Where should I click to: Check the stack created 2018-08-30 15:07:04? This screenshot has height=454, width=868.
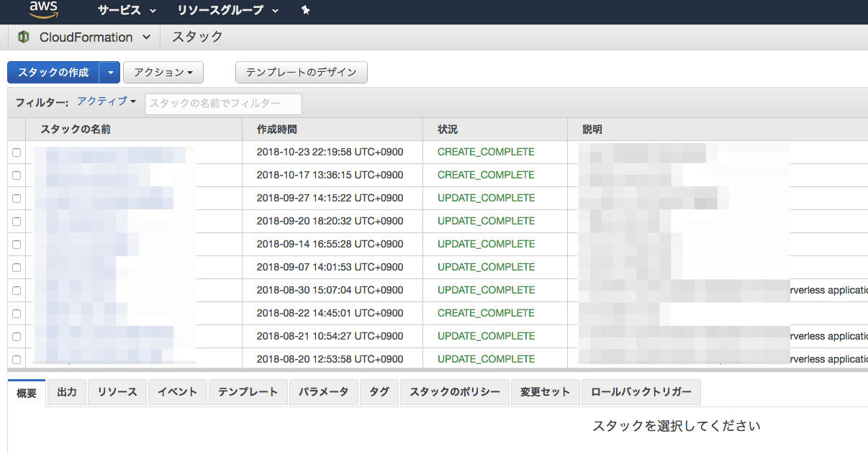click(17, 291)
